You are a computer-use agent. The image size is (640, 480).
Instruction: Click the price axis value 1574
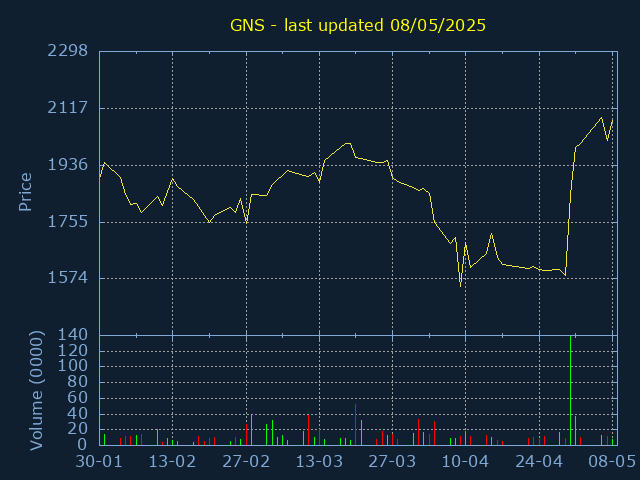pyautogui.click(x=68, y=278)
